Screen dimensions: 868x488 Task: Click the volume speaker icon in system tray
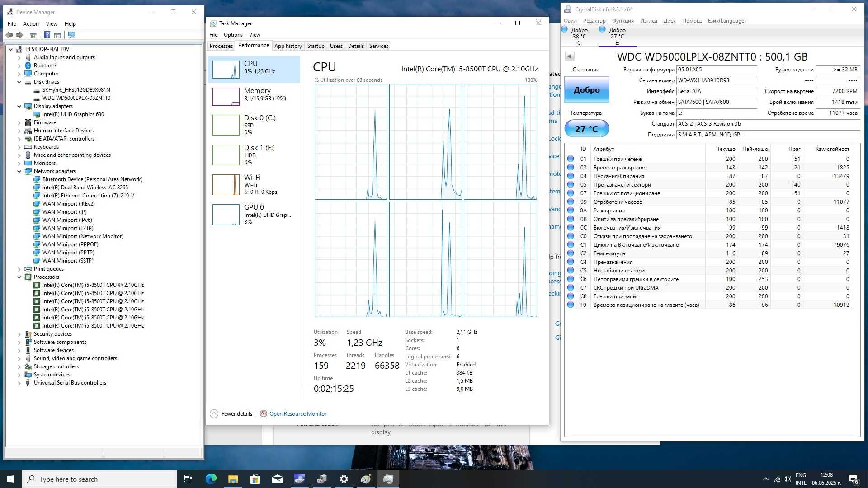[x=787, y=479]
